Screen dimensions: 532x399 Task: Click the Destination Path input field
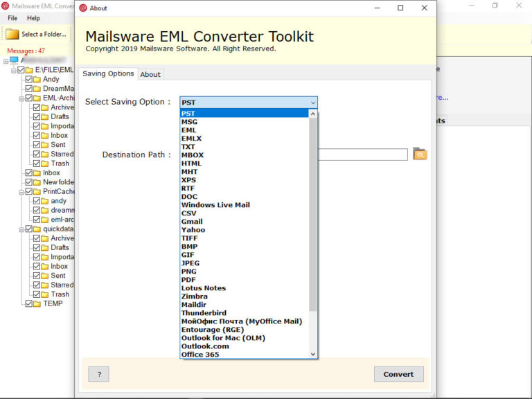(x=363, y=154)
